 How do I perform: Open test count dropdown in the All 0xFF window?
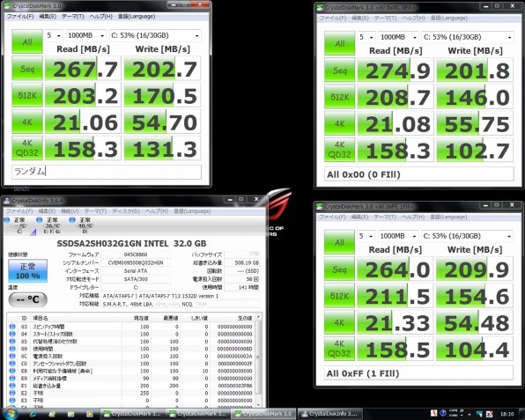coord(366,236)
